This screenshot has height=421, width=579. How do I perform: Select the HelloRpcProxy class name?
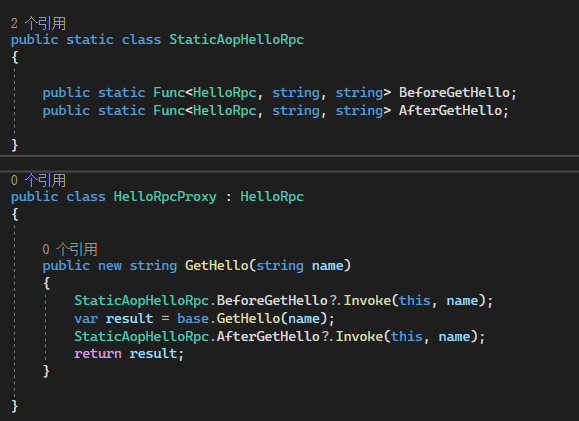pos(165,197)
